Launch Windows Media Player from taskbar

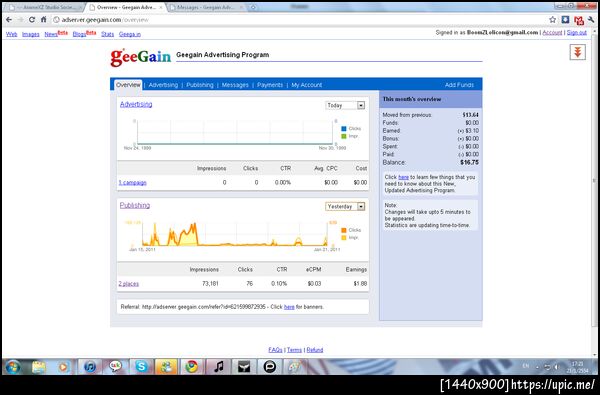pyautogui.click(x=64, y=367)
